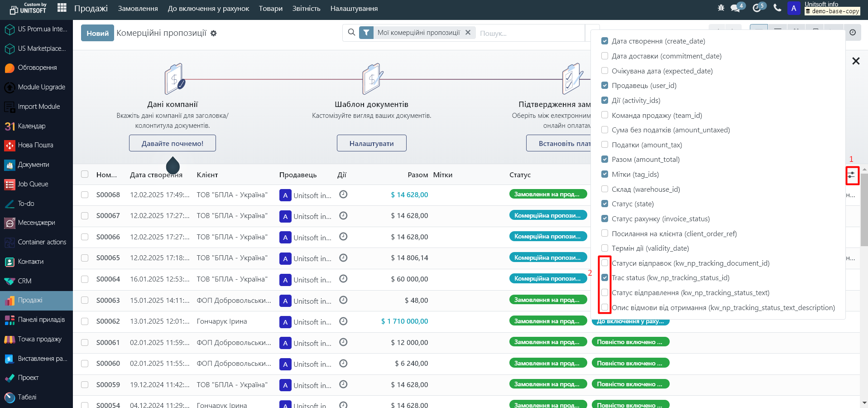Remove the Мої комерційні пропозиції filter
Image resolution: width=868 pixels, height=408 pixels.
click(x=468, y=33)
